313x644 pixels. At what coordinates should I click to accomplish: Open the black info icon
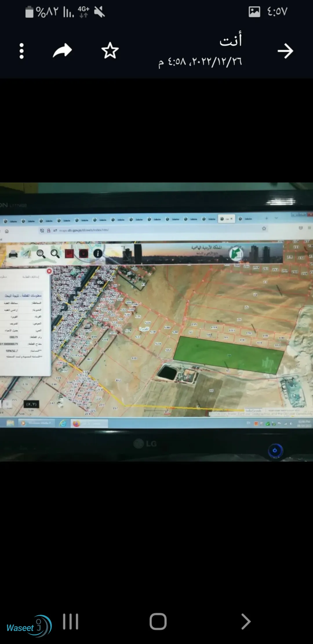point(98,253)
